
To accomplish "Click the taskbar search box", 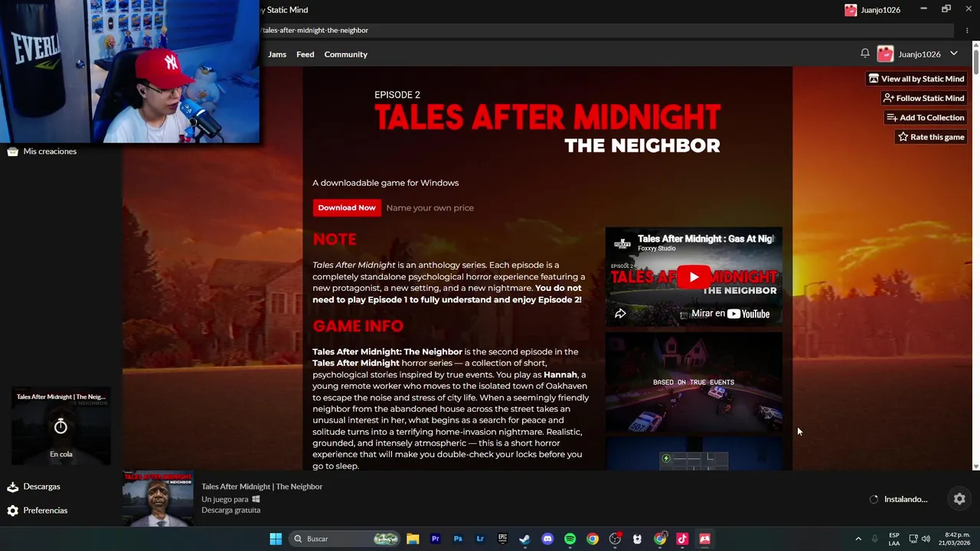I will pos(344,539).
